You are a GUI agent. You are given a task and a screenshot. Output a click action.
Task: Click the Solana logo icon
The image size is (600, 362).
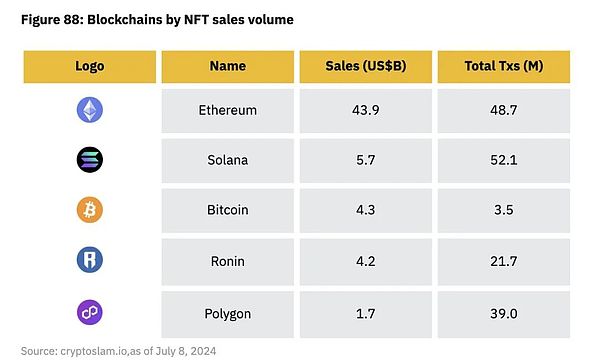click(x=90, y=160)
